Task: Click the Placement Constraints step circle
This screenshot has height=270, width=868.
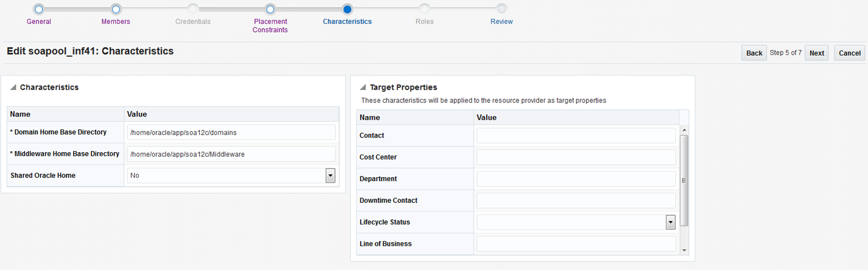Action: click(270, 9)
